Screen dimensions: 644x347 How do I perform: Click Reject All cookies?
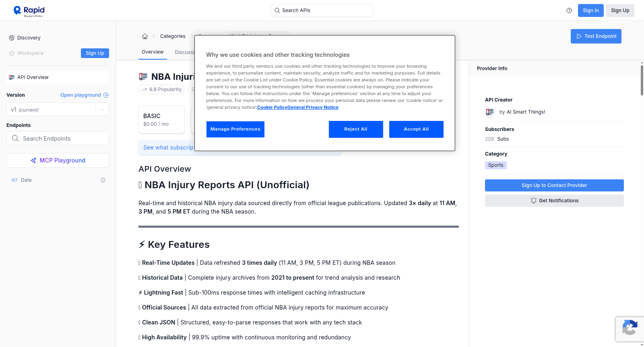pyautogui.click(x=356, y=129)
